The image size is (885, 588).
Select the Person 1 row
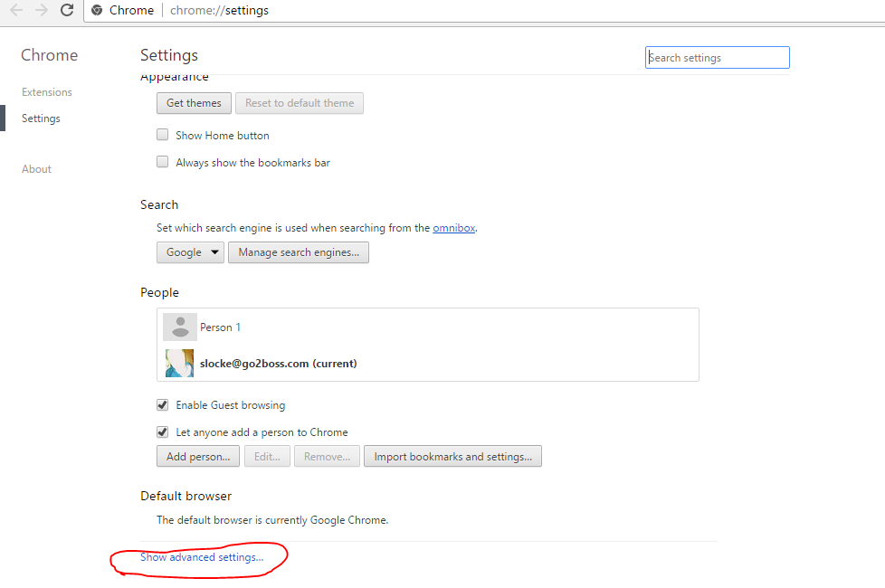pyautogui.click(x=428, y=327)
